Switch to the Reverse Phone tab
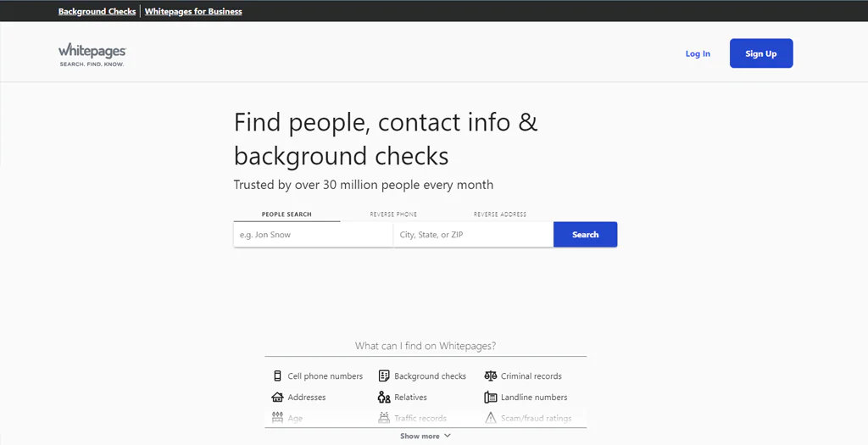 click(x=393, y=214)
